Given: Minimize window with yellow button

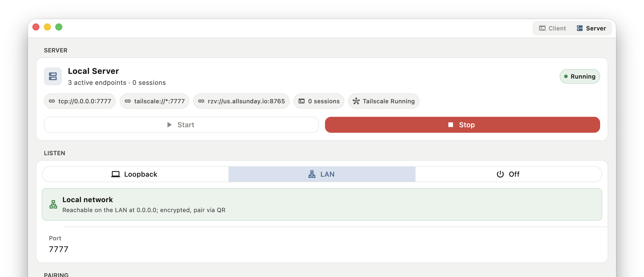Looking at the screenshot, I should pyautogui.click(x=48, y=27).
